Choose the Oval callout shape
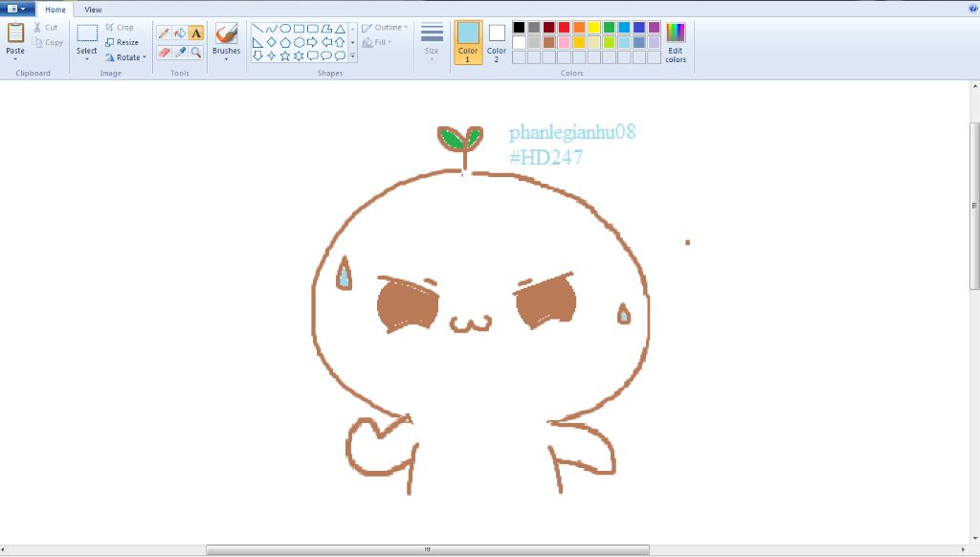Screen dimensions: 980x557 point(326,56)
